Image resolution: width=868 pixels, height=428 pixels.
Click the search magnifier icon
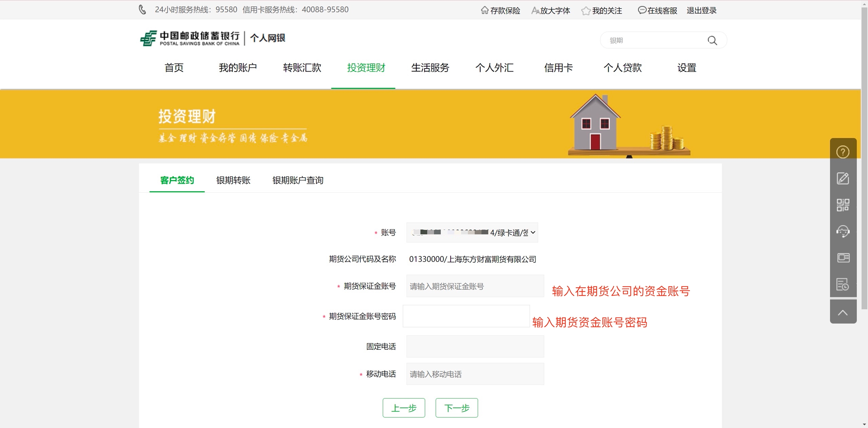(x=712, y=41)
